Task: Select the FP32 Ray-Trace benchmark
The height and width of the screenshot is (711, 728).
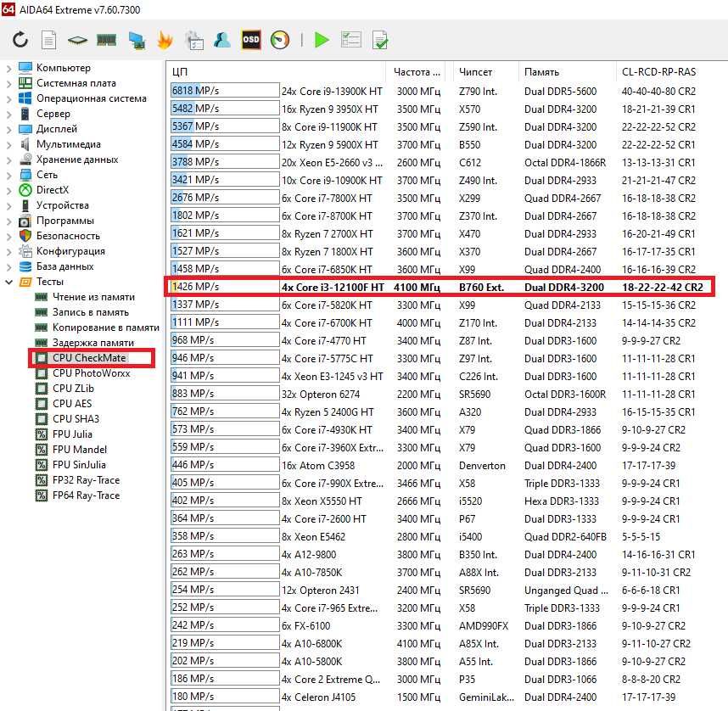Action: (86, 480)
